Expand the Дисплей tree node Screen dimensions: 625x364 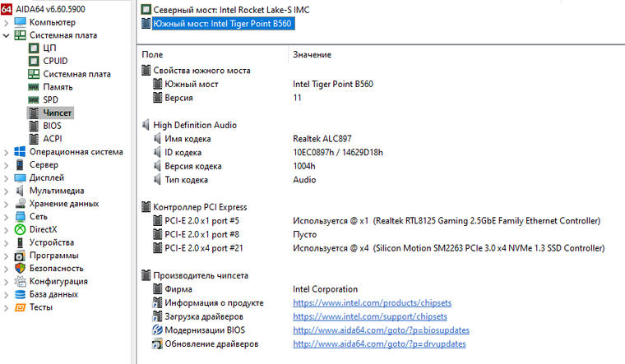(x=6, y=178)
